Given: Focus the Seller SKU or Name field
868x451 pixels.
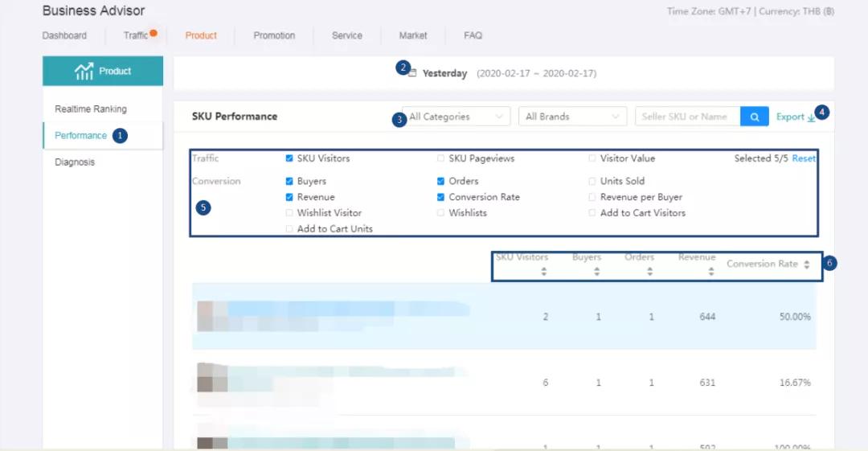Looking at the screenshot, I should (686, 117).
